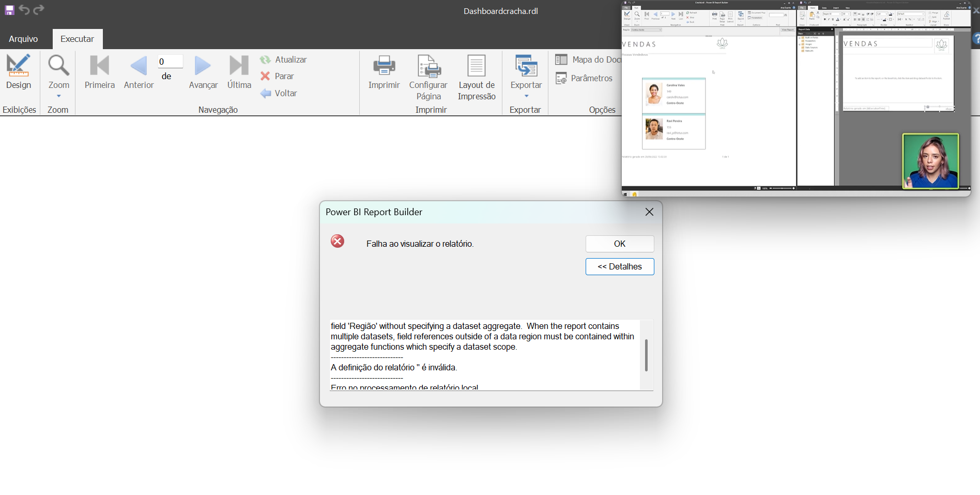Click the line 'A definição do relatório '' é inválida.'

click(x=394, y=367)
